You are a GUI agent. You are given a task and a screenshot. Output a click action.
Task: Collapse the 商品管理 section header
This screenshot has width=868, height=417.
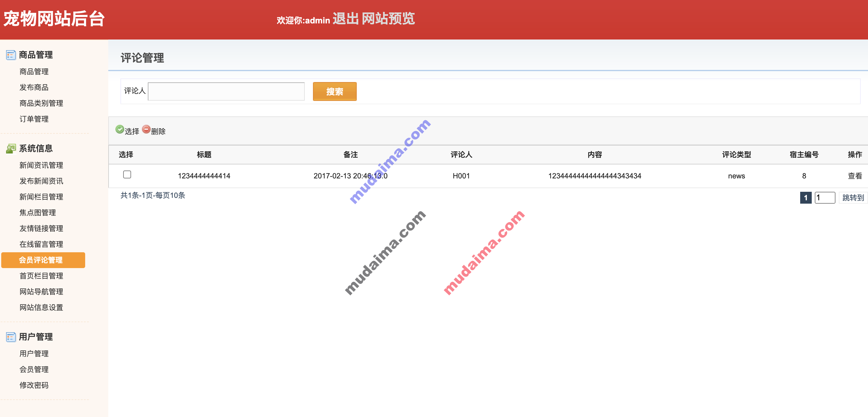[36, 55]
